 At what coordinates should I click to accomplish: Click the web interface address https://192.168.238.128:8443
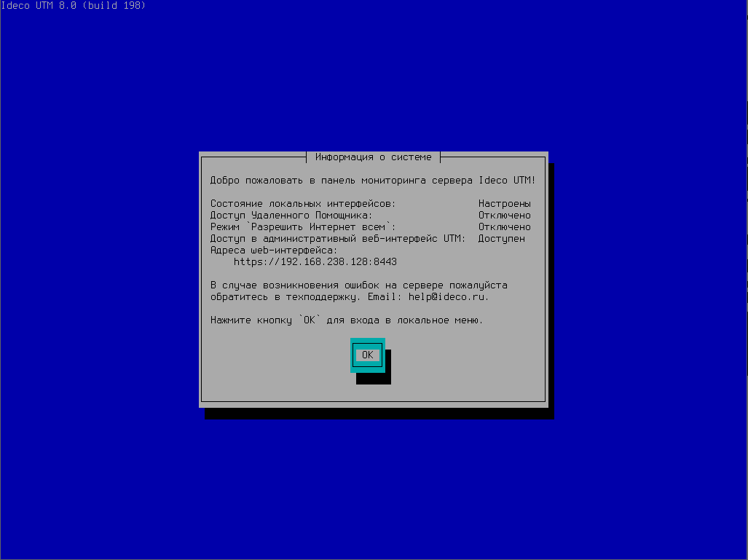click(315, 262)
